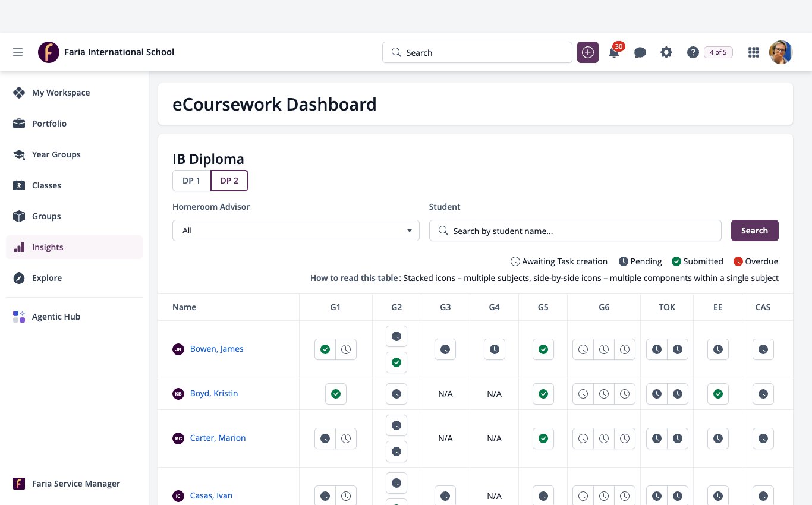Screen dimensions: 812x505
Task: Open Casas, Ivan student link
Action: 211,495
